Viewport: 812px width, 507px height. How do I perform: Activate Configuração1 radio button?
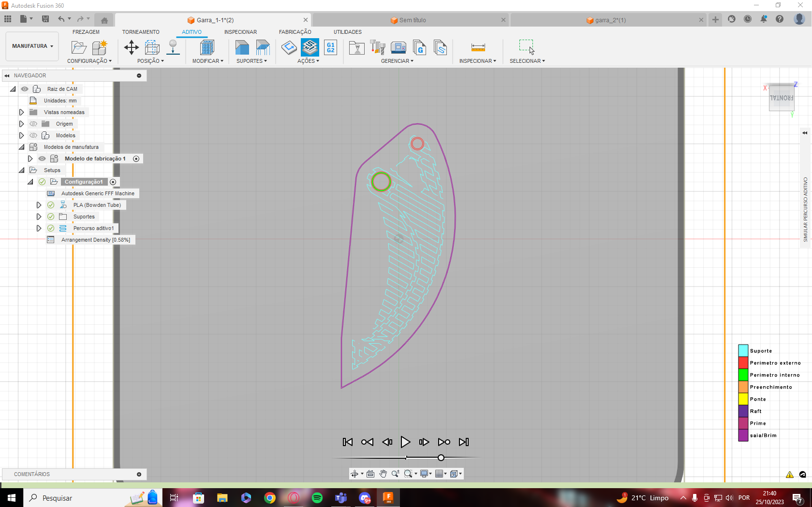pos(113,182)
